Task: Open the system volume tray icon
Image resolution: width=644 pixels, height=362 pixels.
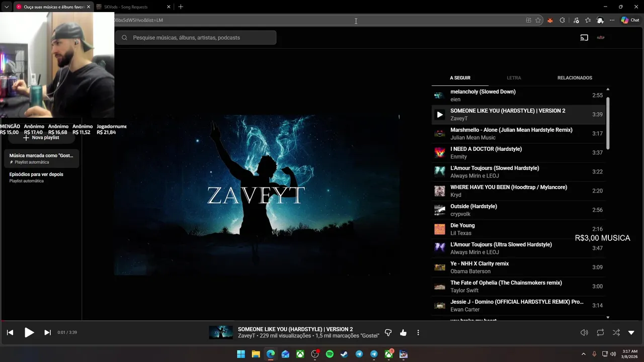Action: [613, 354]
